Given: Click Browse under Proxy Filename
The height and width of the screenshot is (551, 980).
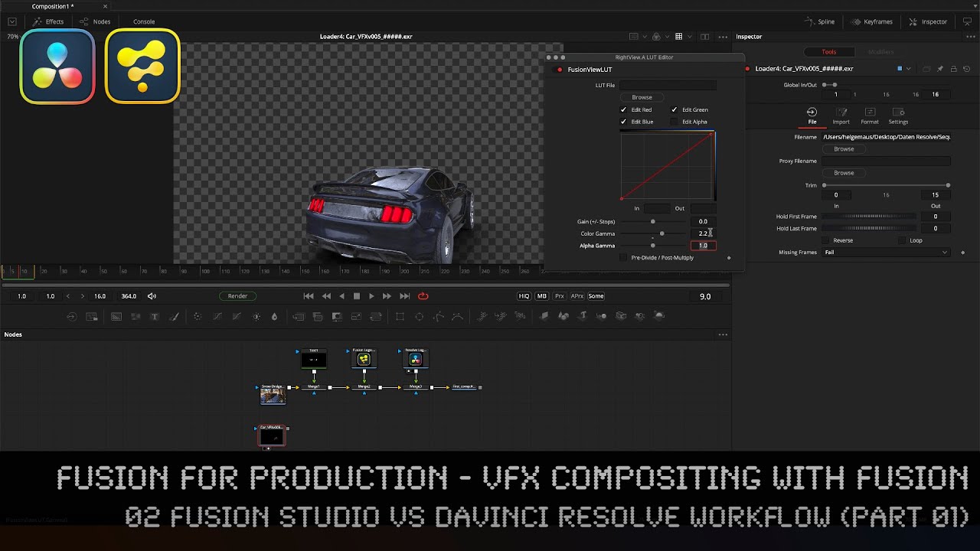Looking at the screenshot, I should [844, 173].
